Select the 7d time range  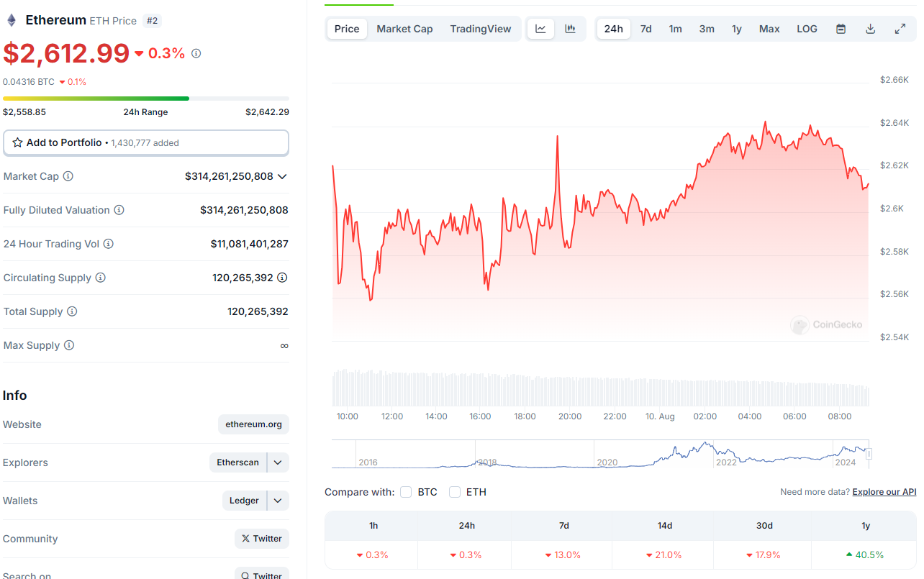pyautogui.click(x=646, y=29)
